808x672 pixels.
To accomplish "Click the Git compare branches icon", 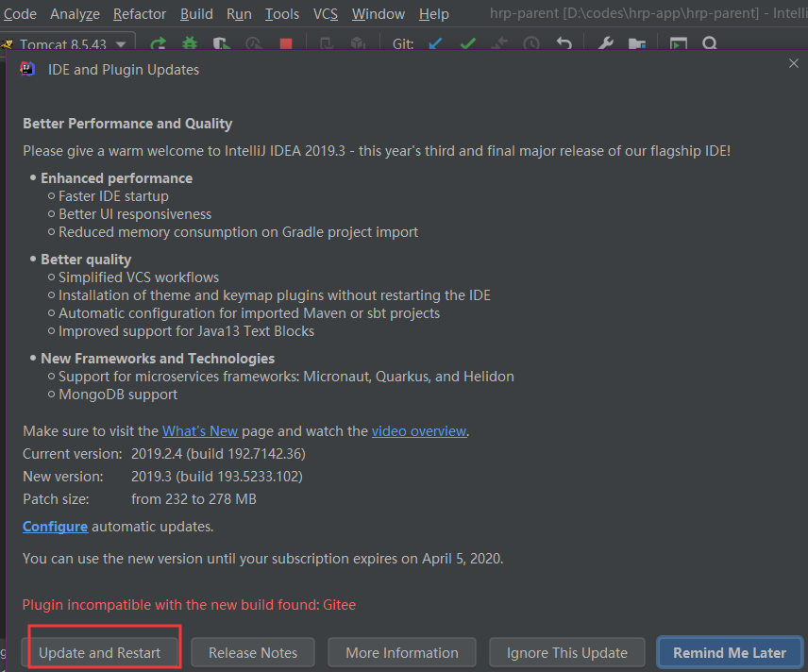I will point(499,43).
